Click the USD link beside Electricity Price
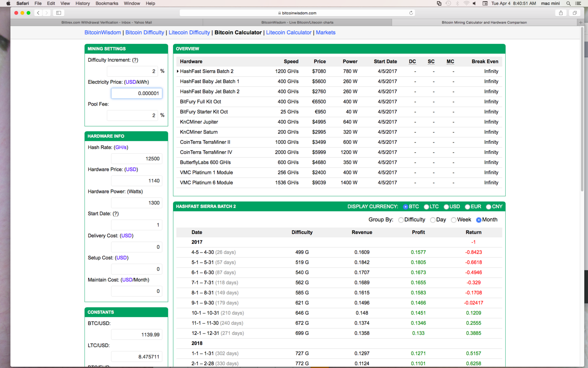Viewport: 588px width, 368px height. click(x=131, y=82)
